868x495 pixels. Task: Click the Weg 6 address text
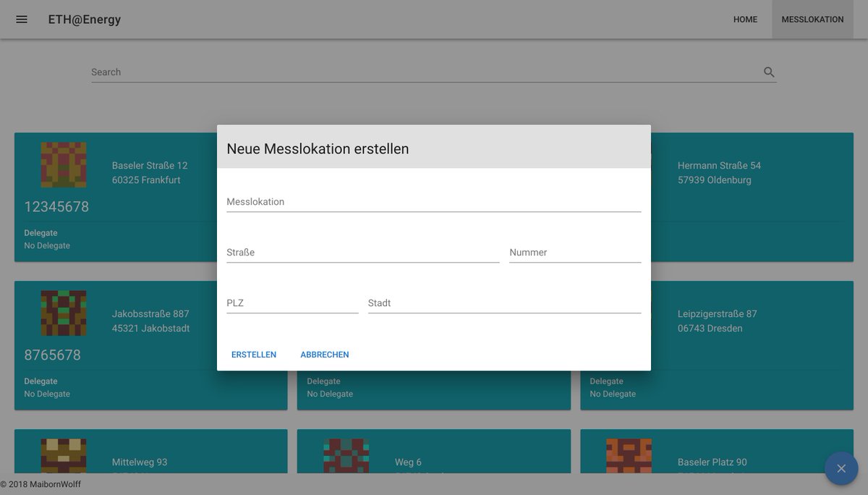408,462
